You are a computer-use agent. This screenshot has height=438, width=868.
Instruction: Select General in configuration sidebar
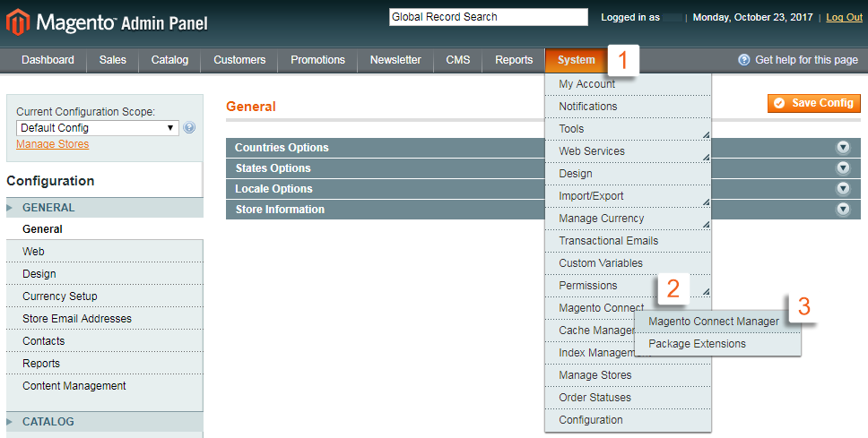point(105,229)
